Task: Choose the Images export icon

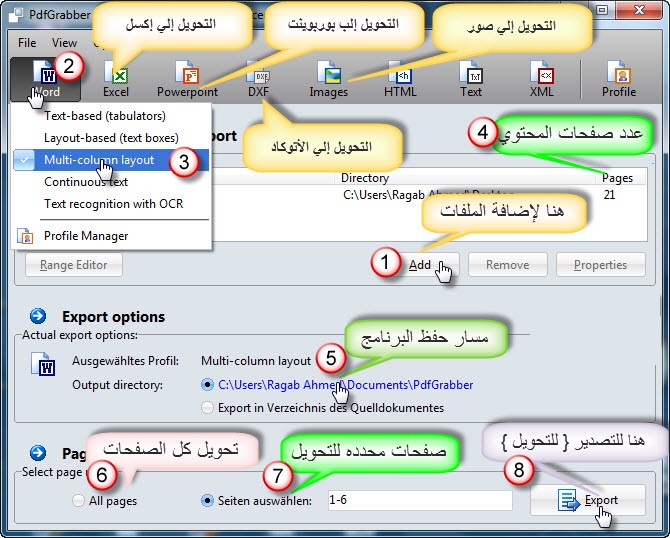Action: 329,79
